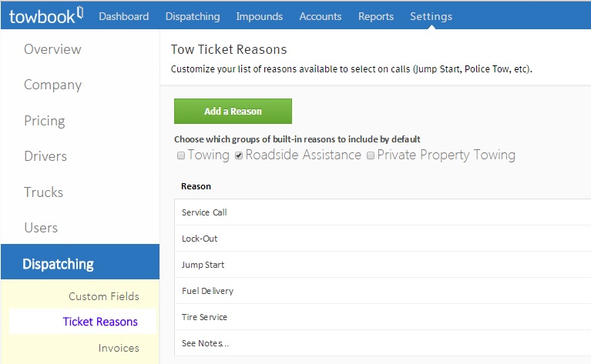591x364 pixels.
Task: Open Trucks settings section
Action: coord(43,192)
